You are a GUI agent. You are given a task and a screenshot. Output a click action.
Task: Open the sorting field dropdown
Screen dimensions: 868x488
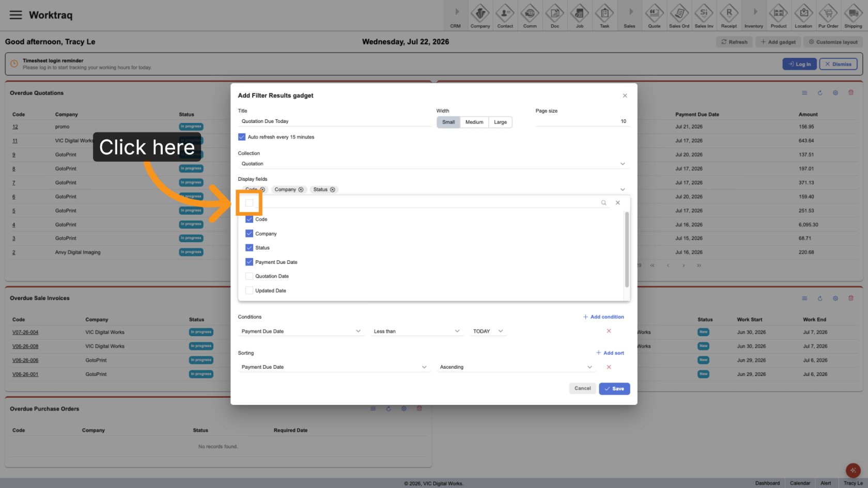tap(334, 367)
